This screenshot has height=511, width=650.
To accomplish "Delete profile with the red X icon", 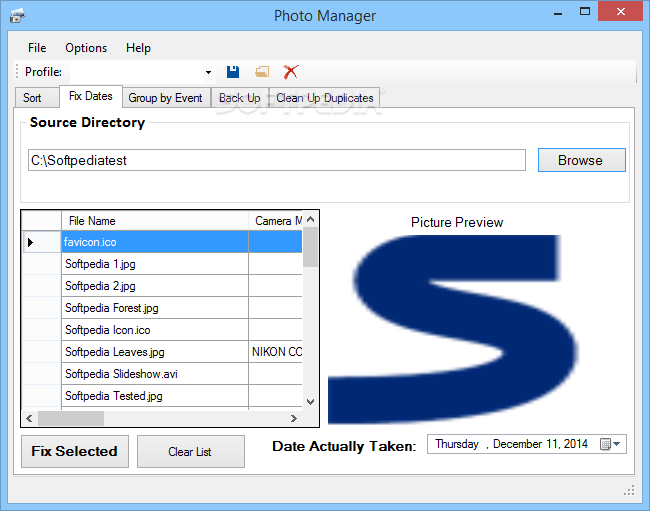I will (291, 72).
